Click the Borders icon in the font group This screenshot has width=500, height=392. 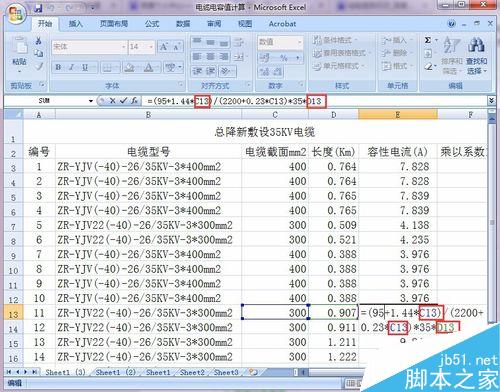(107, 68)
